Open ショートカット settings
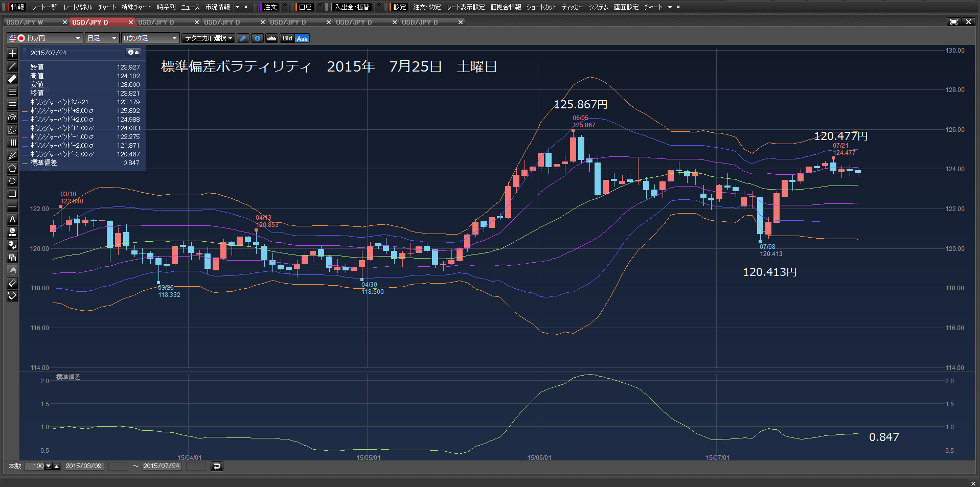This screenshot has height=487, width=980. (541, 7)
